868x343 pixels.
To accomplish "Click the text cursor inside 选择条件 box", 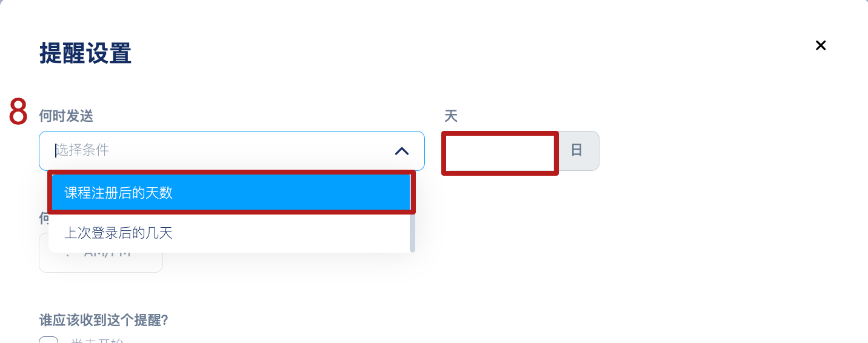I will (56, 150).
